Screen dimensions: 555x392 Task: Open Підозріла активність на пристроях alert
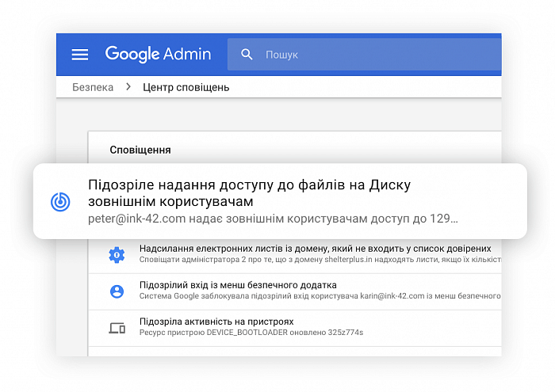[x=216, y=322]
